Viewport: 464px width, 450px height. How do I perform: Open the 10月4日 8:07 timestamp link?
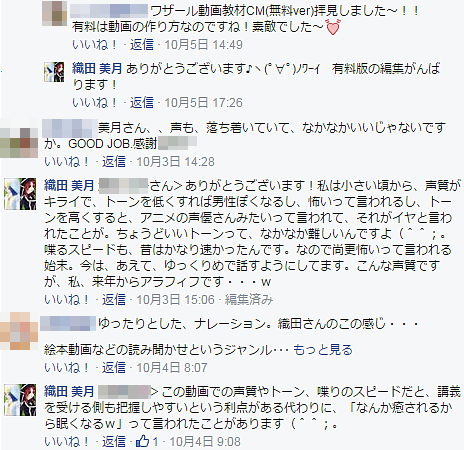pyautogui.click(x=172, y=368)
